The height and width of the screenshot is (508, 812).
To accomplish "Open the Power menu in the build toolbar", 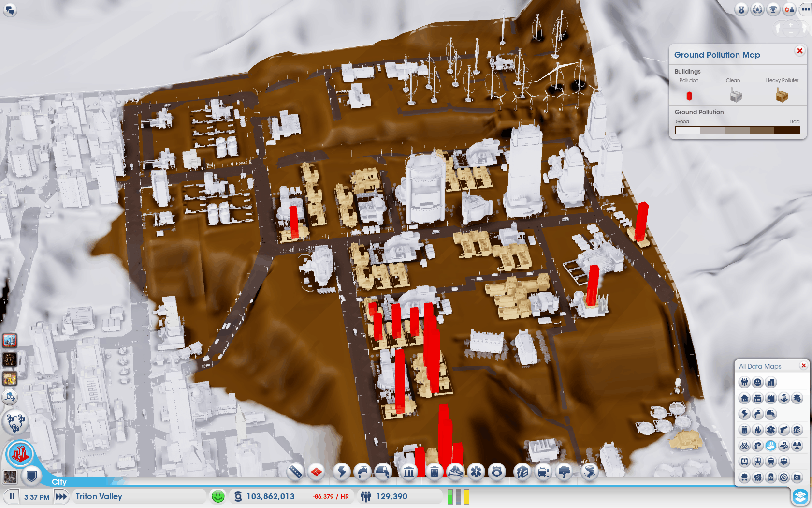I will [x=342, y=471].
